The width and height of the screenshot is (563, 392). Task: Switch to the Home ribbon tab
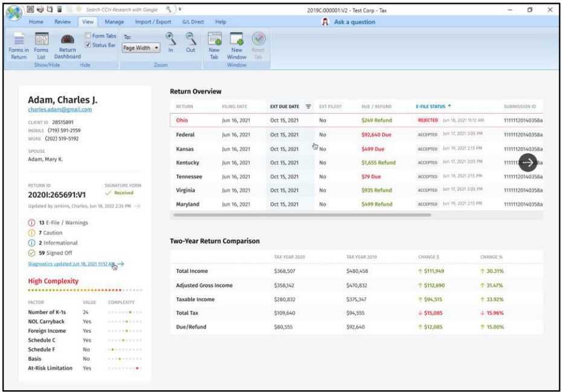(36, 22)
